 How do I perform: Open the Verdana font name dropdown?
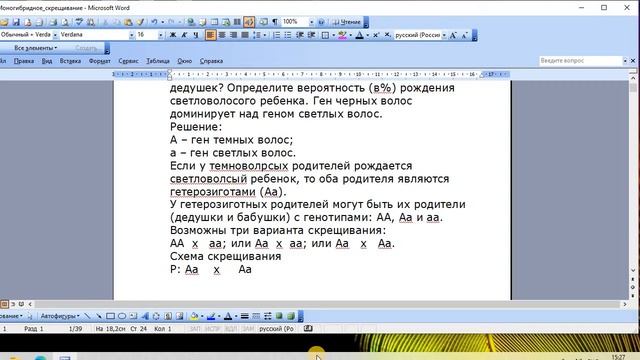131,35
